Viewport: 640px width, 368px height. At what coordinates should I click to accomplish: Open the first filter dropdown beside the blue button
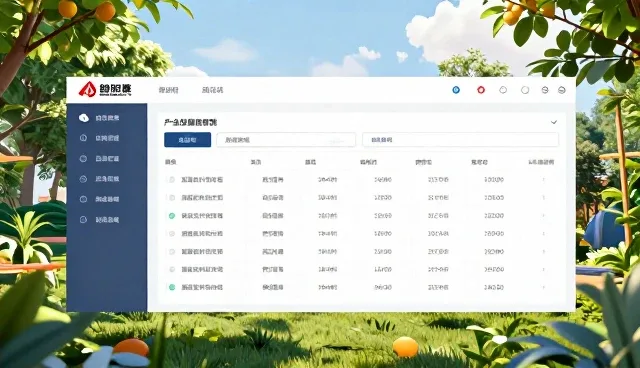pos(286,140)
